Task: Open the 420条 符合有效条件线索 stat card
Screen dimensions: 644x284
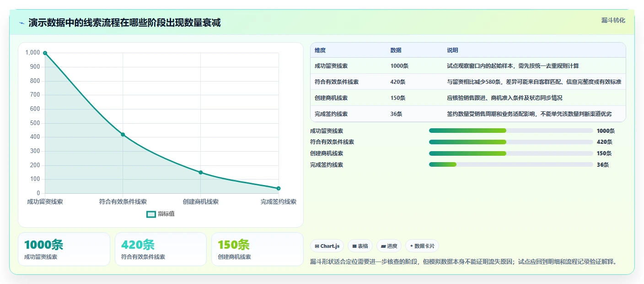Action: coord(161,249)
